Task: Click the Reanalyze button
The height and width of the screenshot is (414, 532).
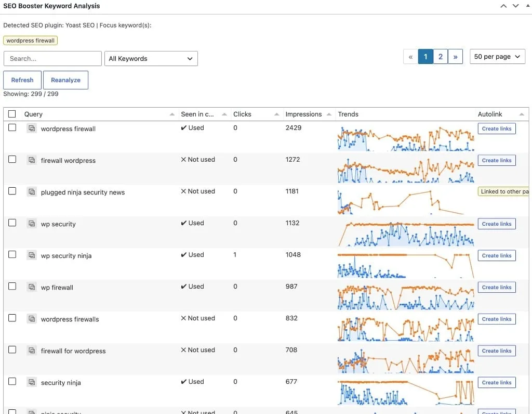Action: [66, 80]
